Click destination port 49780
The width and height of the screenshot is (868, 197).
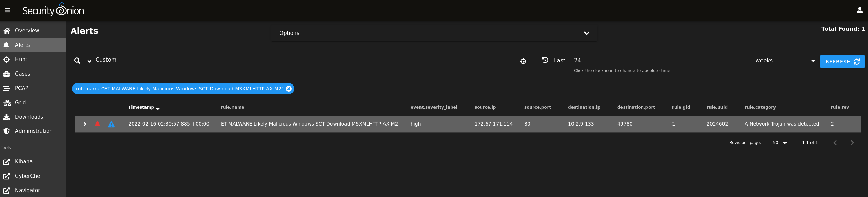[x=625, y=124]
